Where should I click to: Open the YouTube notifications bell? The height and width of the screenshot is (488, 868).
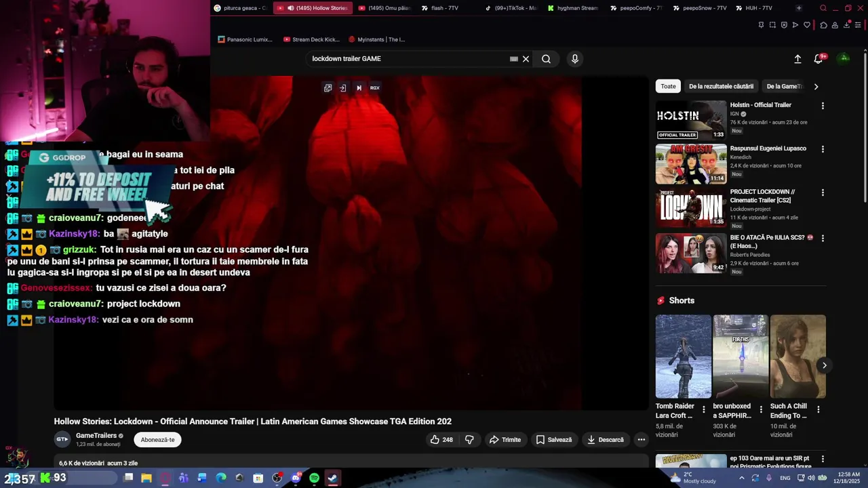coord(818,59)
